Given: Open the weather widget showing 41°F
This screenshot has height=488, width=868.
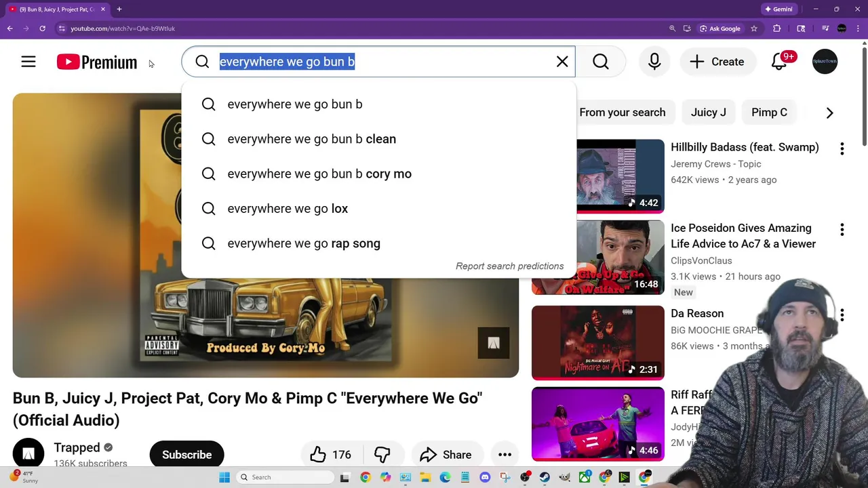Looking at the screenshot, I should tap(24, 476).
